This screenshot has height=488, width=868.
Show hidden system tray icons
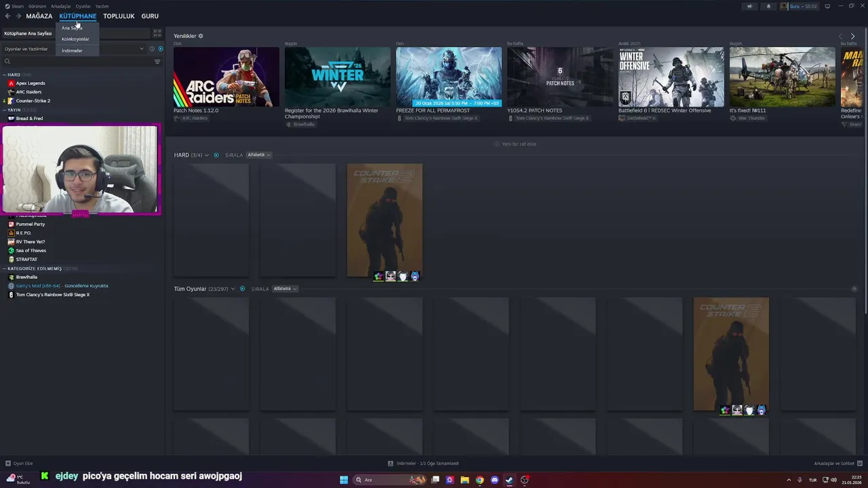(789, 480)
